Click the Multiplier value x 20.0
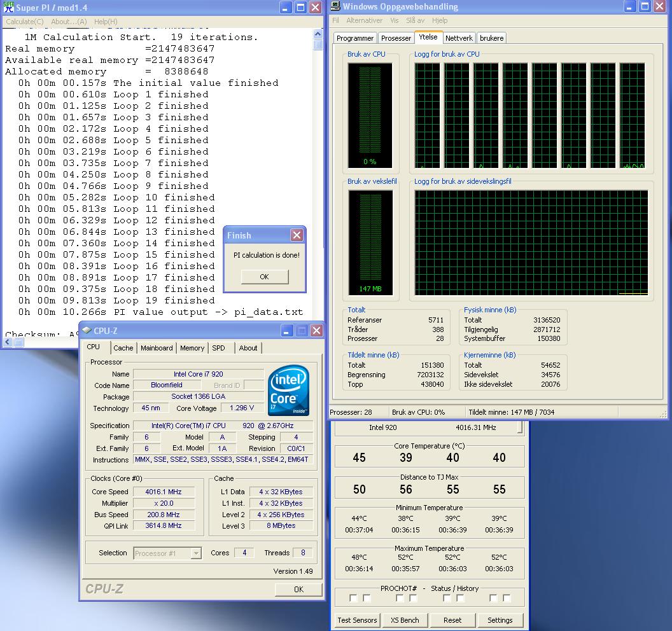 (x=164, y=503)
